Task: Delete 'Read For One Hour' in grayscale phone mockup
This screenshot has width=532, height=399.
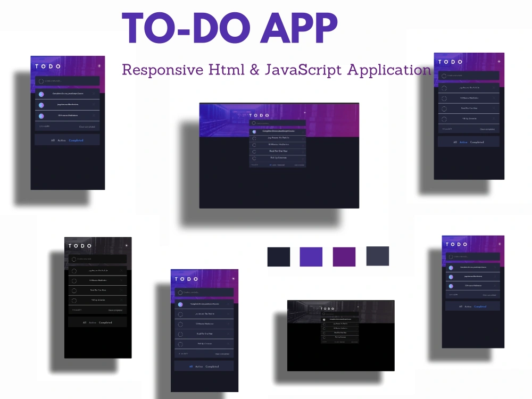Action: 121,290
